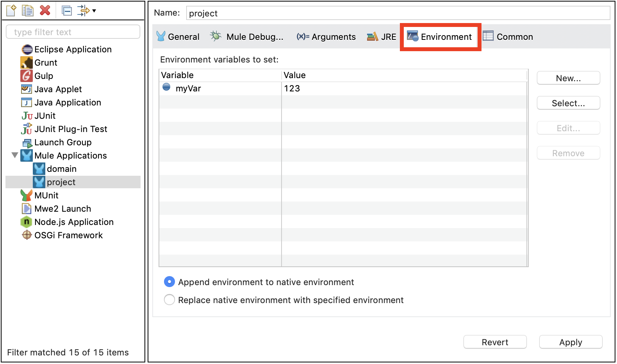The height and width of the screenshot is (364, 617).
Task: Open the Mule Debug tab
Action: pos(247,37)
